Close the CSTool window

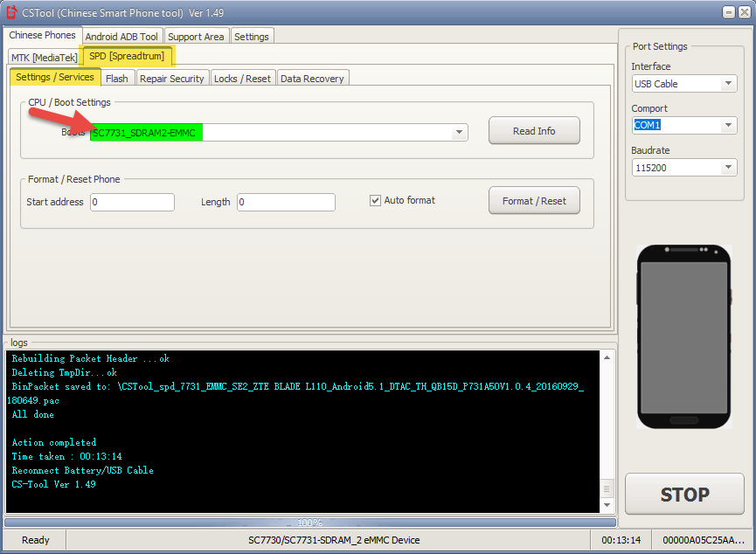(745, 12)
